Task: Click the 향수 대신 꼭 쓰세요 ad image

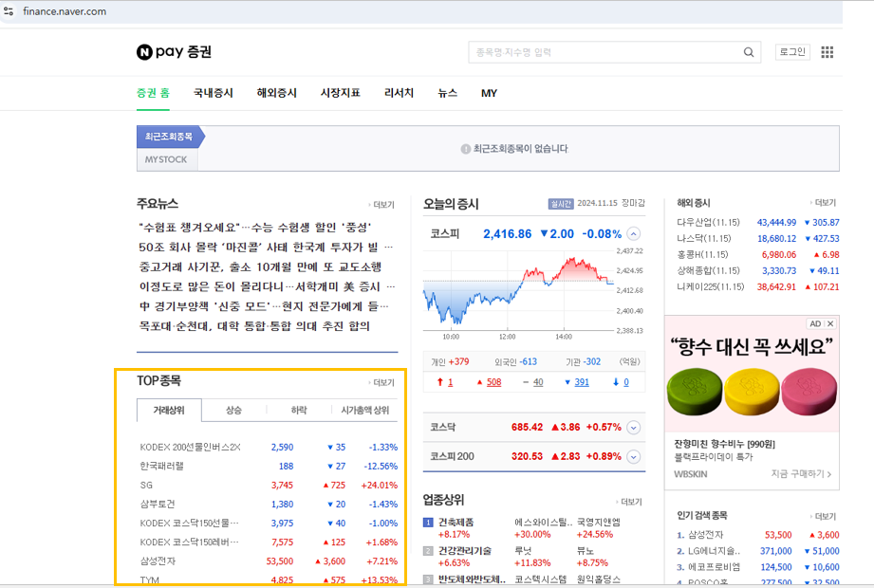Action: tap(752, 375)
